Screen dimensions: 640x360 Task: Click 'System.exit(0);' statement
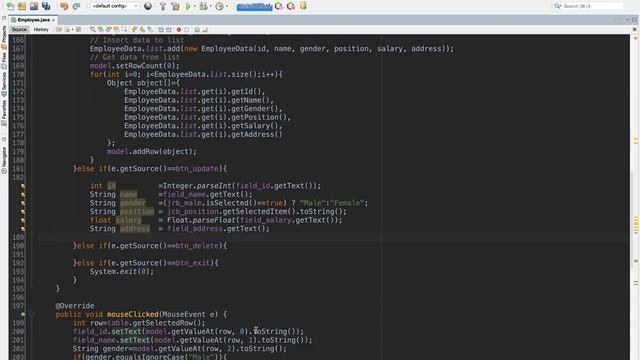pos(122,271)
